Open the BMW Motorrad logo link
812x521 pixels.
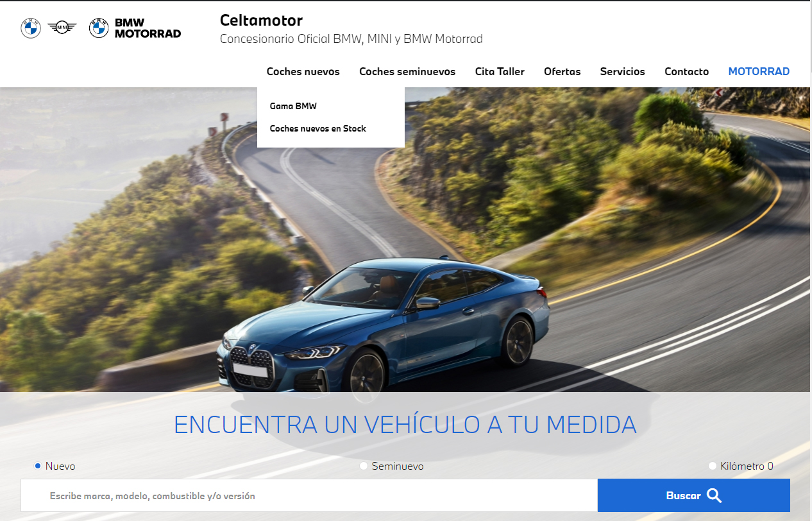pyautogui.click(x=135, y=28)
